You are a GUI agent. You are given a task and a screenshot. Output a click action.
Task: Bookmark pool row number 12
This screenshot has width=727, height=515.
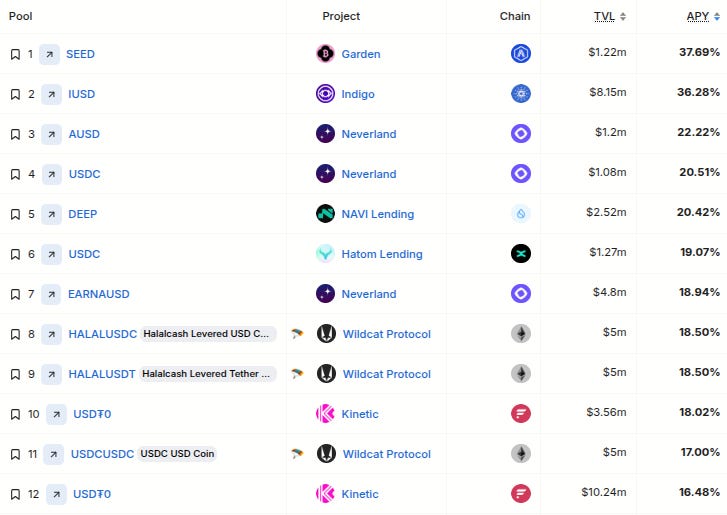click(x=15, y=494)
